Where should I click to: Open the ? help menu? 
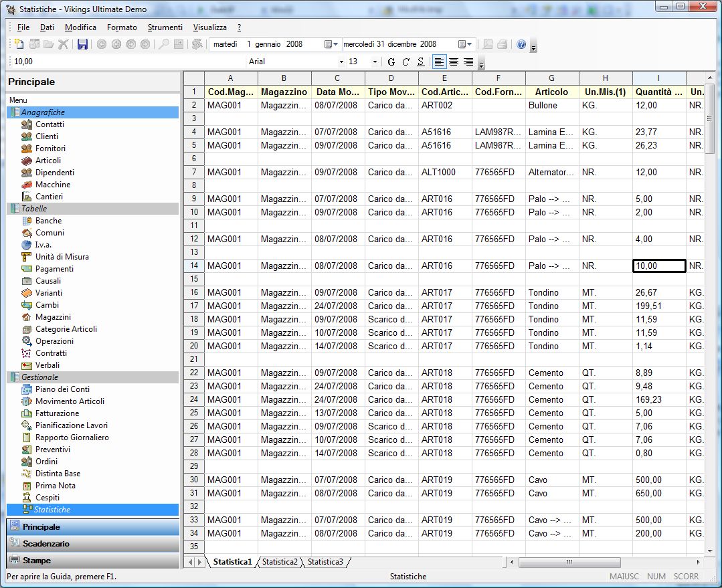coord(239,27)
